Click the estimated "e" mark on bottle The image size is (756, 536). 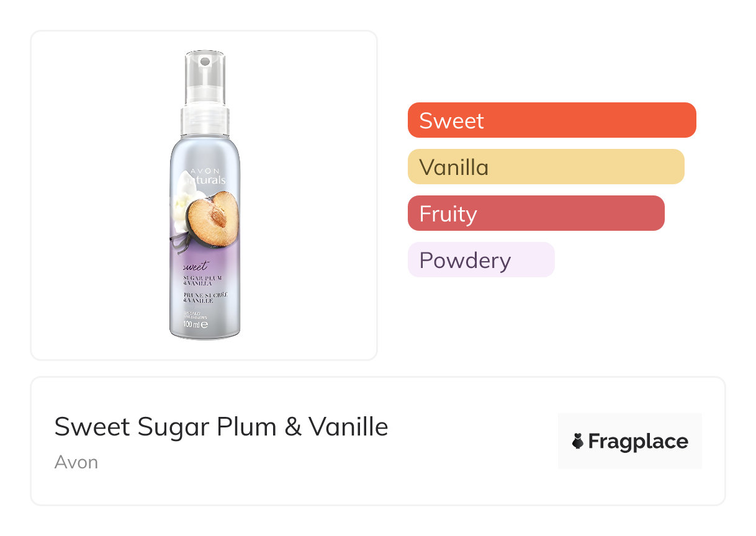click(x=204, y=324)
